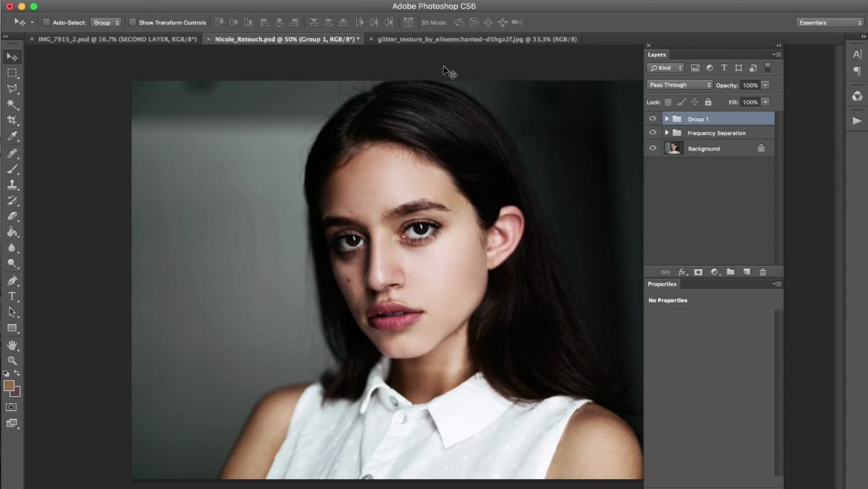868x489 pixels.
Task: Open Pass Through blend mode dropdown
Action: (680, 85)
